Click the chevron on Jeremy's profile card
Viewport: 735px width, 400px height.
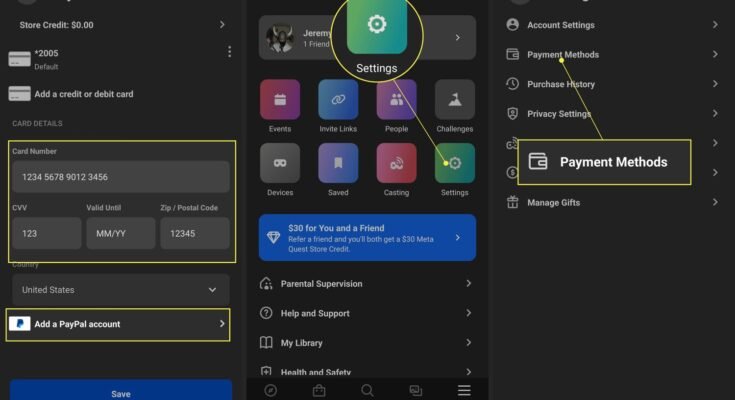tap(458, 38)
